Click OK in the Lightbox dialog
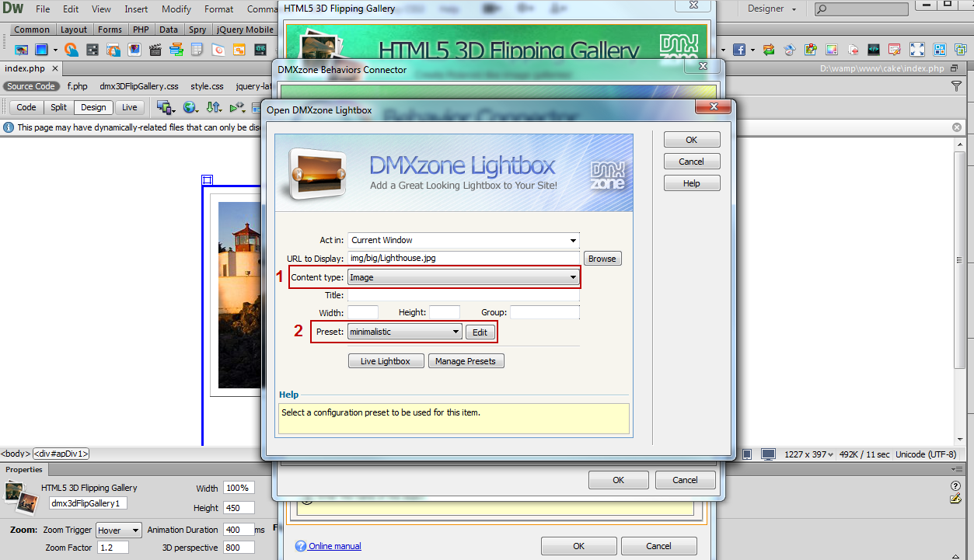Viewport: 974px width, 560px height. pyautogui.click(x=692, y=140)
